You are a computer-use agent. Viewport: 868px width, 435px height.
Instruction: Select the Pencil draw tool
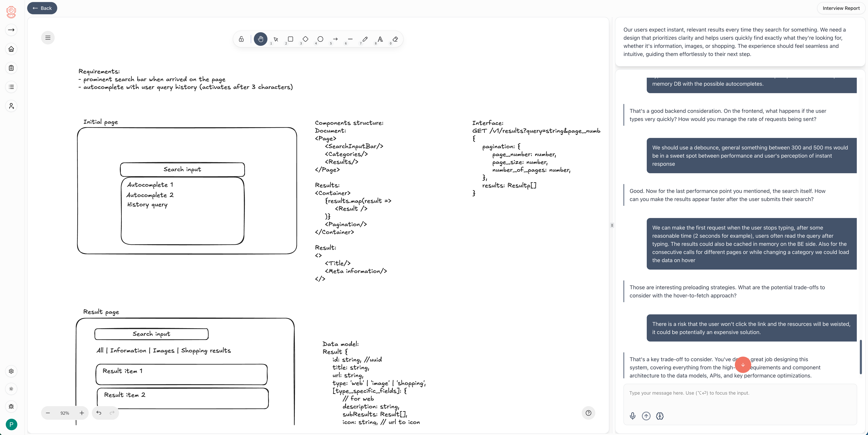(365, 39)
